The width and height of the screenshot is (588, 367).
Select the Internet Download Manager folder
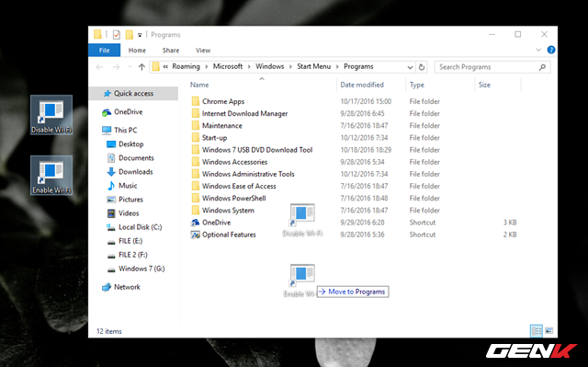click(244, 113)
